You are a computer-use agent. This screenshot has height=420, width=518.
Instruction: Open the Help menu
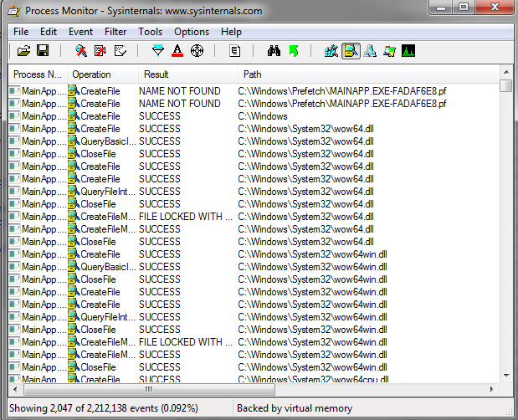[x=231, y=32]
